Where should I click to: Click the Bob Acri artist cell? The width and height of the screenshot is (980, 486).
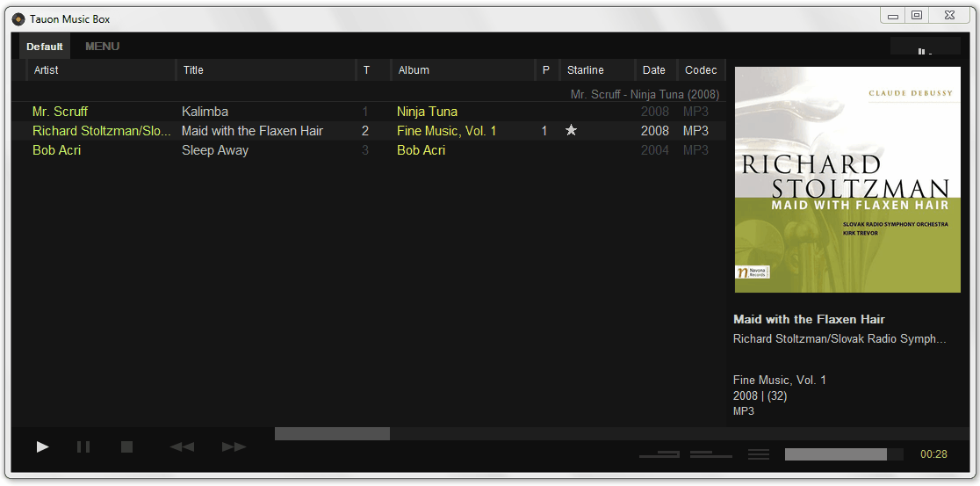(x=56, y=150)
